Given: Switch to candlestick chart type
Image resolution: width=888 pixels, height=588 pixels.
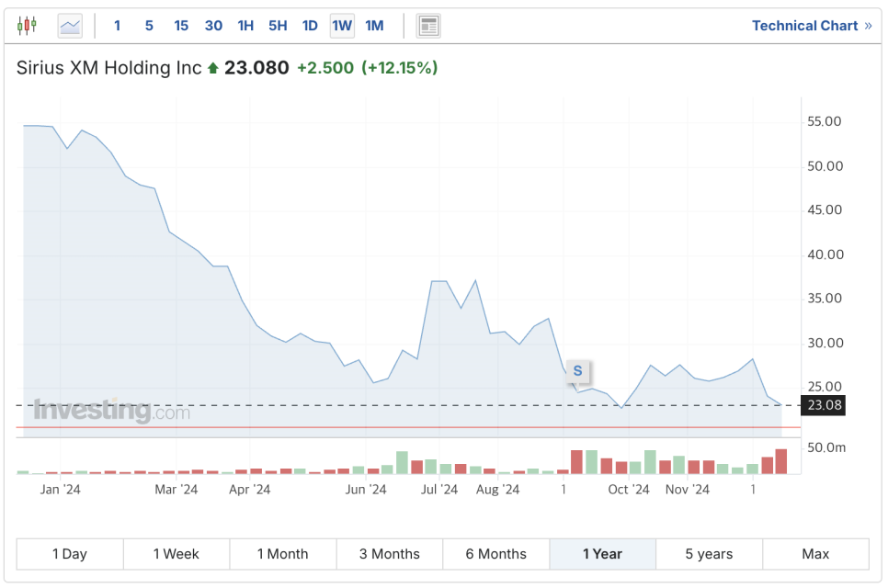Looking at the screenshot, I should (27, 26).
